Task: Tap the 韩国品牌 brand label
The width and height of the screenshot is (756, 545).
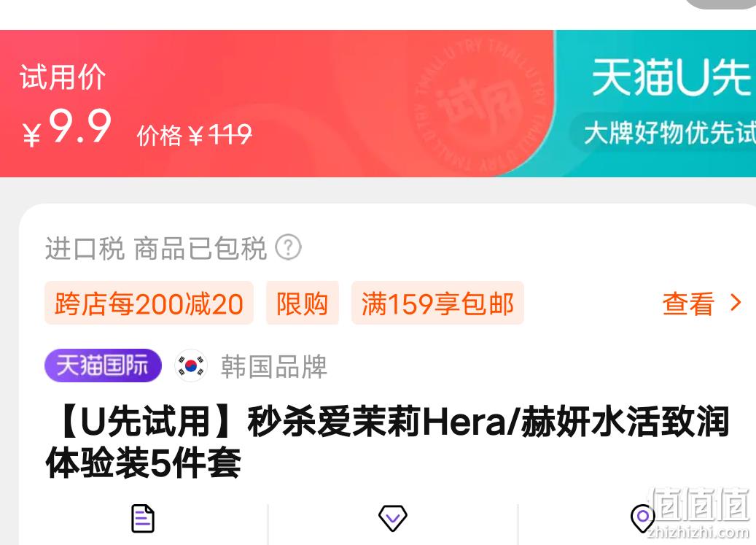Action: pos(274,366)
